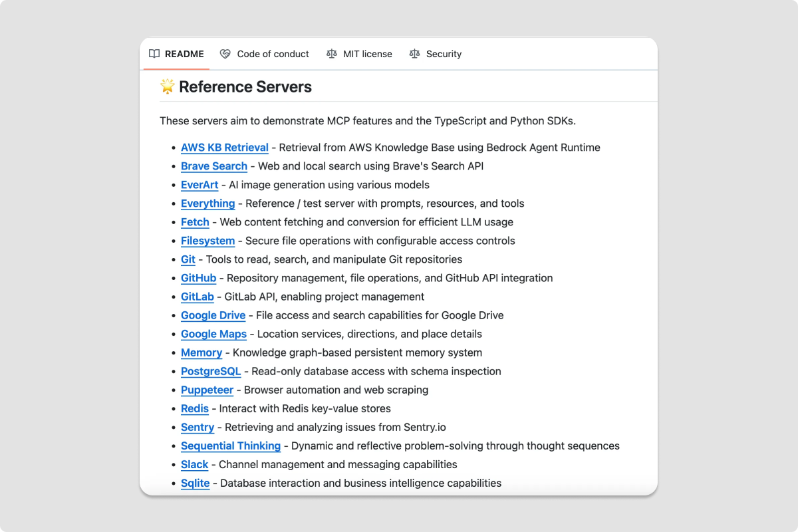Click description 'Reference / test server with prompts'

[x=334, y=203]
